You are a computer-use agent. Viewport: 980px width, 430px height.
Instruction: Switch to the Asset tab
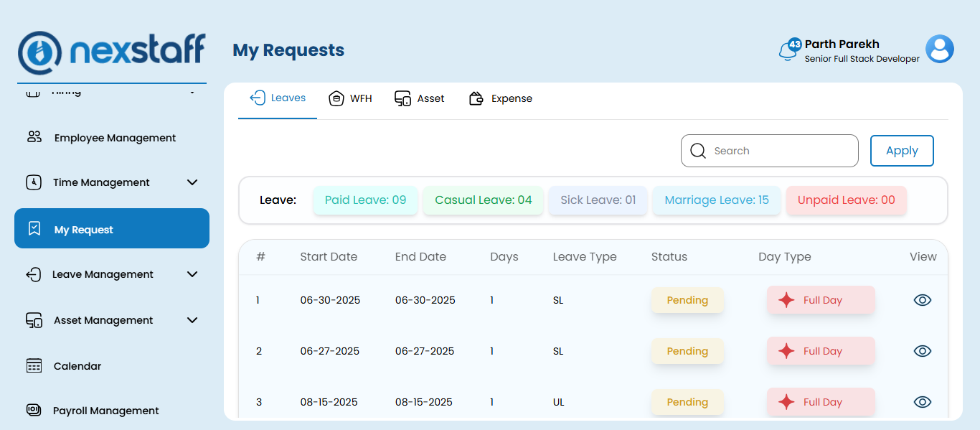tap(420, 98)
